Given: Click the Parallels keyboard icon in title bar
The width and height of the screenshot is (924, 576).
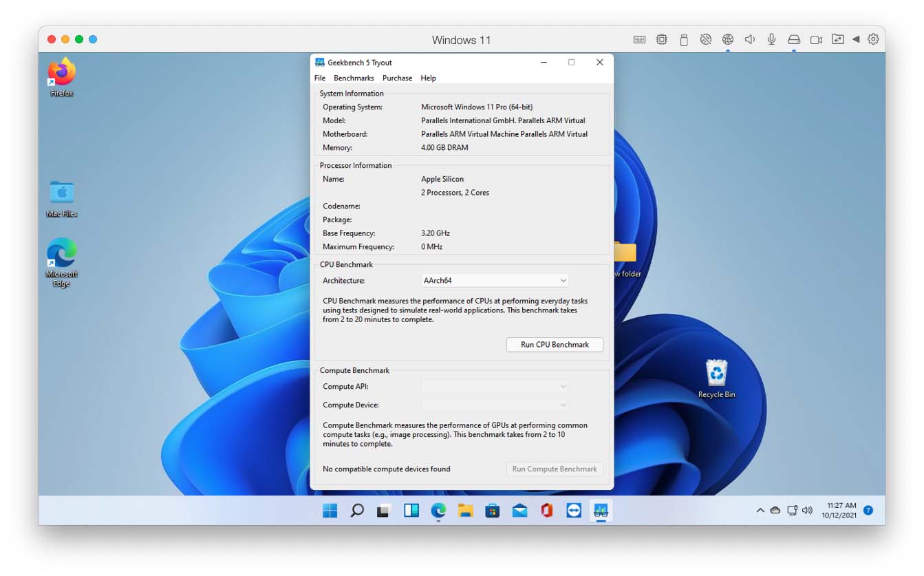Looking at the screenshot, I should pos(639,40).
